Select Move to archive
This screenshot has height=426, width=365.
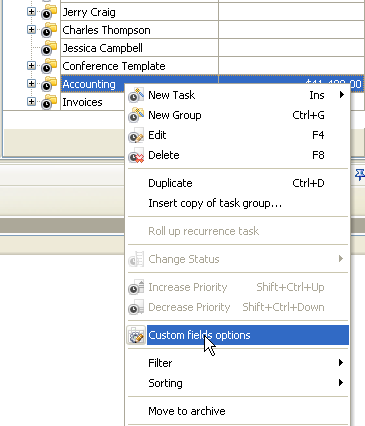[x=238, y=411]
